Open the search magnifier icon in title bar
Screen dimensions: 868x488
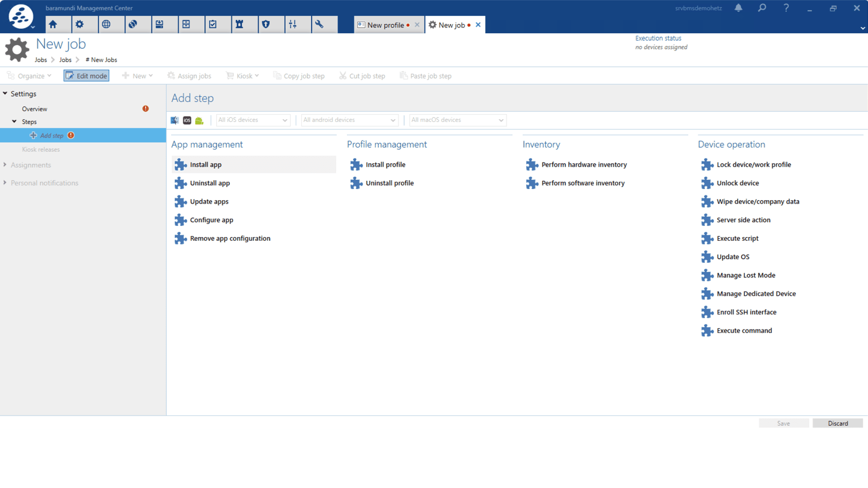pos(762,8)
